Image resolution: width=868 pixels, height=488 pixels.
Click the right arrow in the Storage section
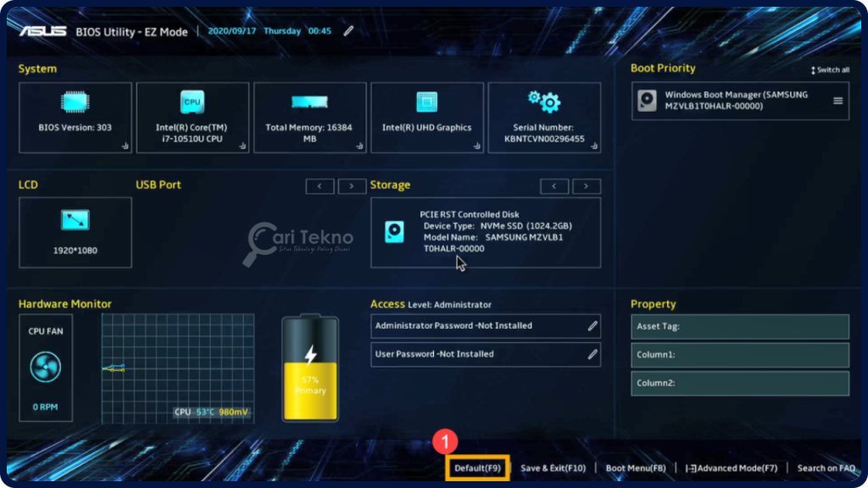586,186
